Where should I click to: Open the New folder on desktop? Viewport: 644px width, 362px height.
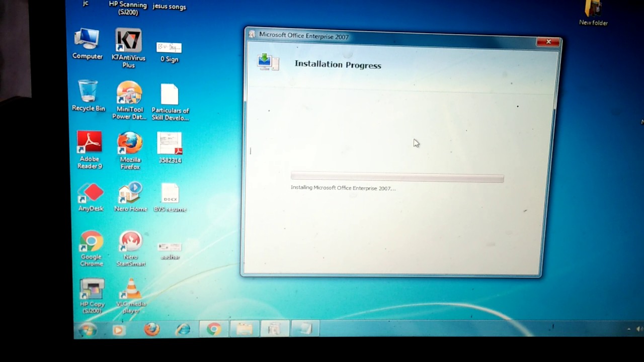[593, 13]
